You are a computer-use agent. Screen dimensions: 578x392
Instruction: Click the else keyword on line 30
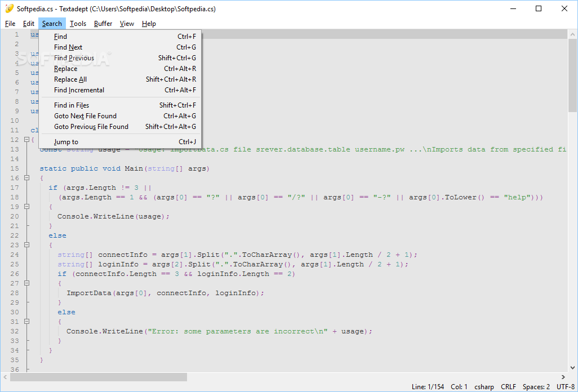click(66, 312)
